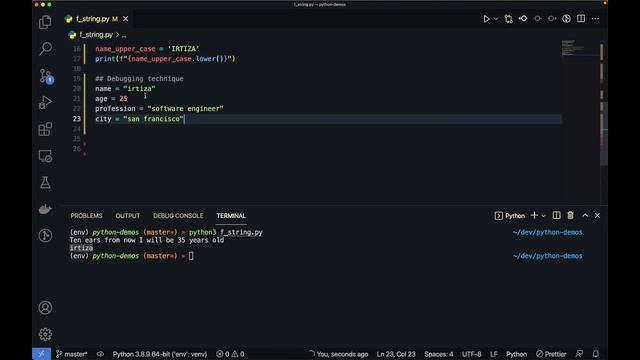
Task: Open errors and warnings count indicator
Action: [230, 354]
